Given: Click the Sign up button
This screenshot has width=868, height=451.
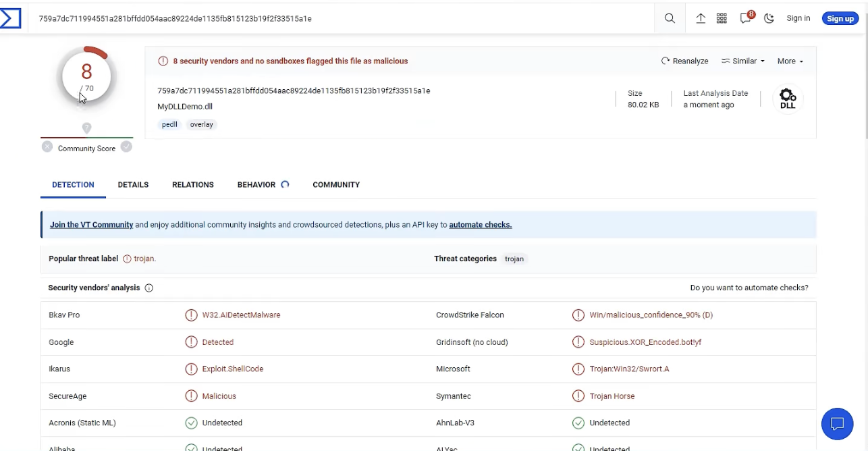Looking at the screenshot, I should (840, 18).
